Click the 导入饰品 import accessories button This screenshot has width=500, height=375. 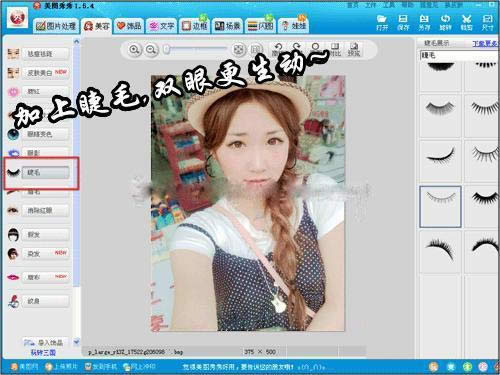coord(45,342)
